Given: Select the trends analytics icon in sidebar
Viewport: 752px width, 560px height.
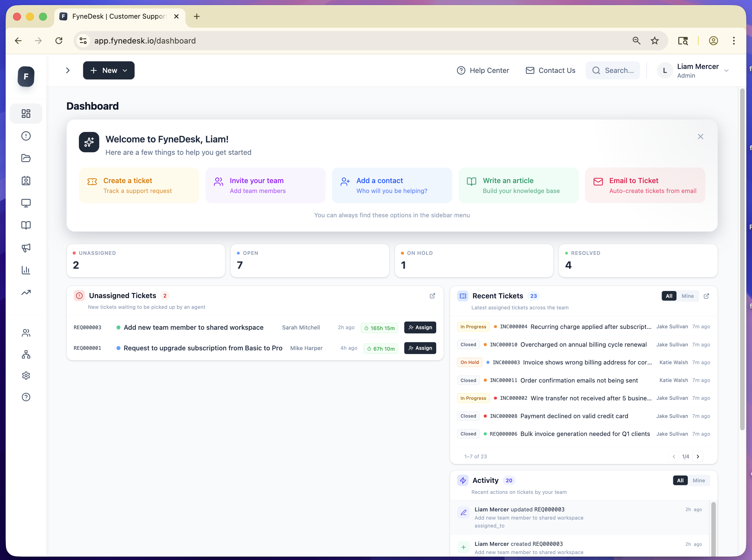Looking at the screenshot, I should pos(26,292).
